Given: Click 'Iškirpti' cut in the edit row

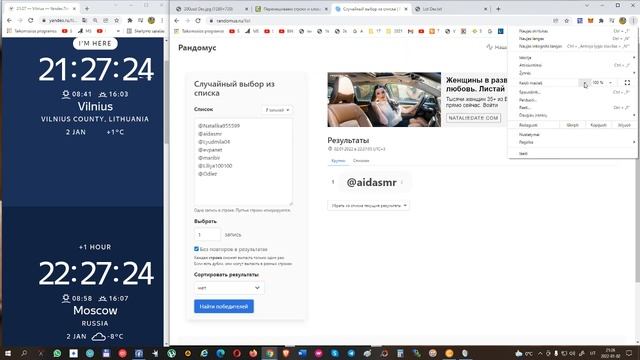Looking at the screenshot, I should tap(572, 125).
